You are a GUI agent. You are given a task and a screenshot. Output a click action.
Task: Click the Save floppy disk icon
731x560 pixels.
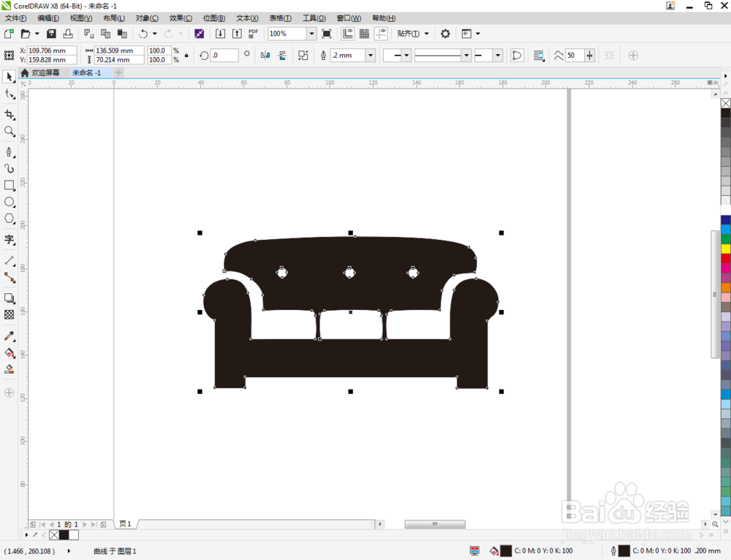[51, 34]
